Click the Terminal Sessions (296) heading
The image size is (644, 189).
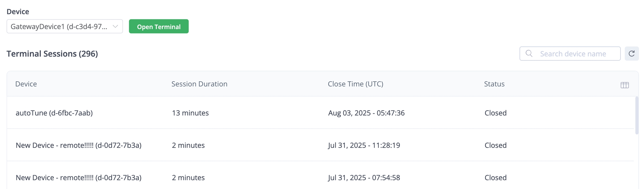(52, 53)
